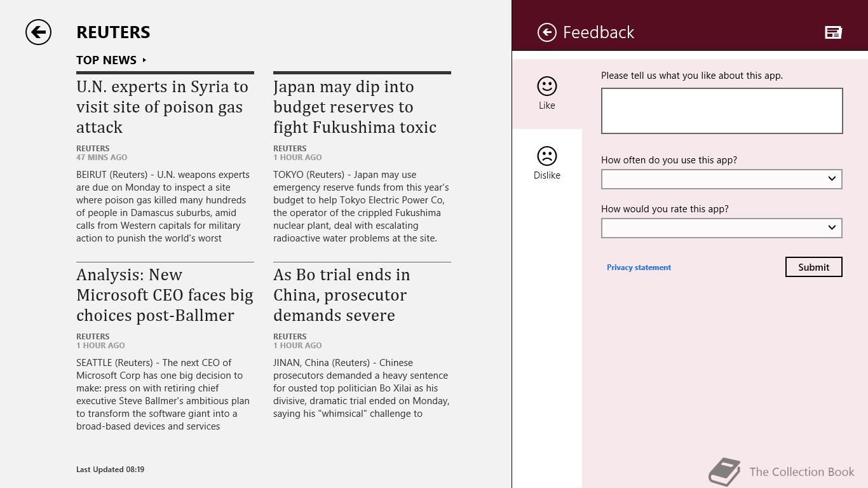The height and width of the screenshot is (488, 868).
Task: Click the SEATTLE (Reuters) article summary
Action: pos(163,395)
